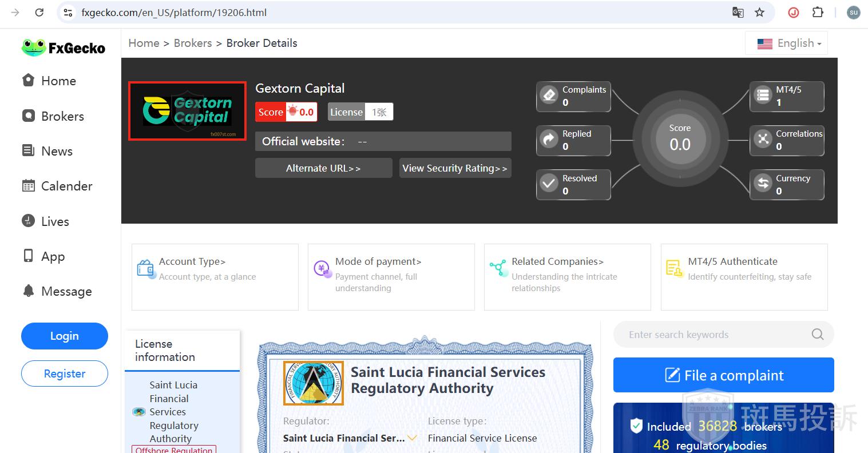Image resolution: width=868 pixels, height=453 pixels.
Task: Click the Currency exchange icon
Action: click(x=763, y=184)
